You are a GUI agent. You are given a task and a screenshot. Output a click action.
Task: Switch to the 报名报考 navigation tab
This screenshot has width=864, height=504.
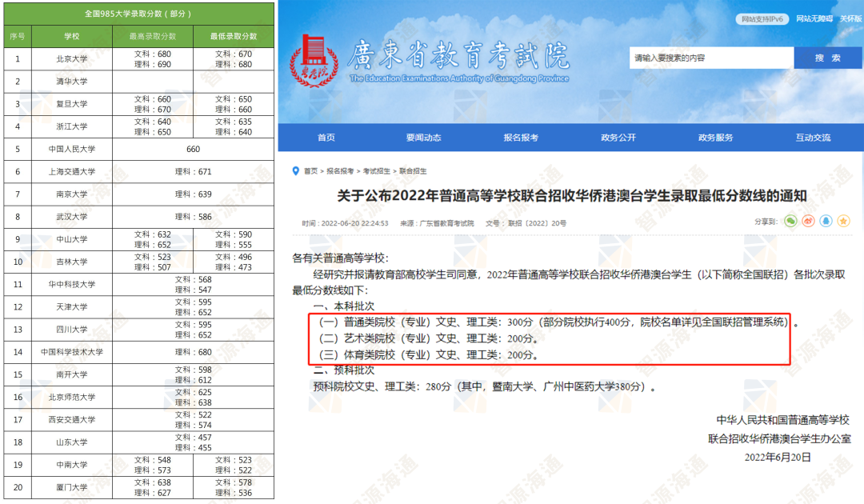tap(521, 138)
